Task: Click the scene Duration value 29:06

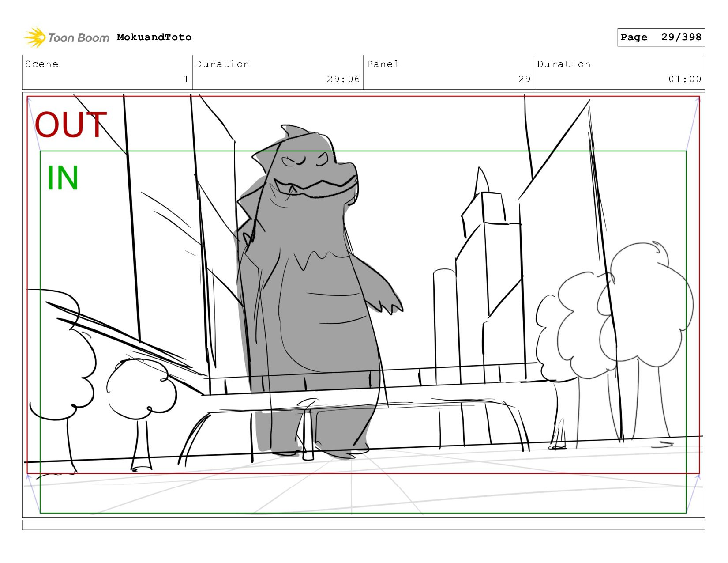Action: pyautogui.click(x=343, y=79)
